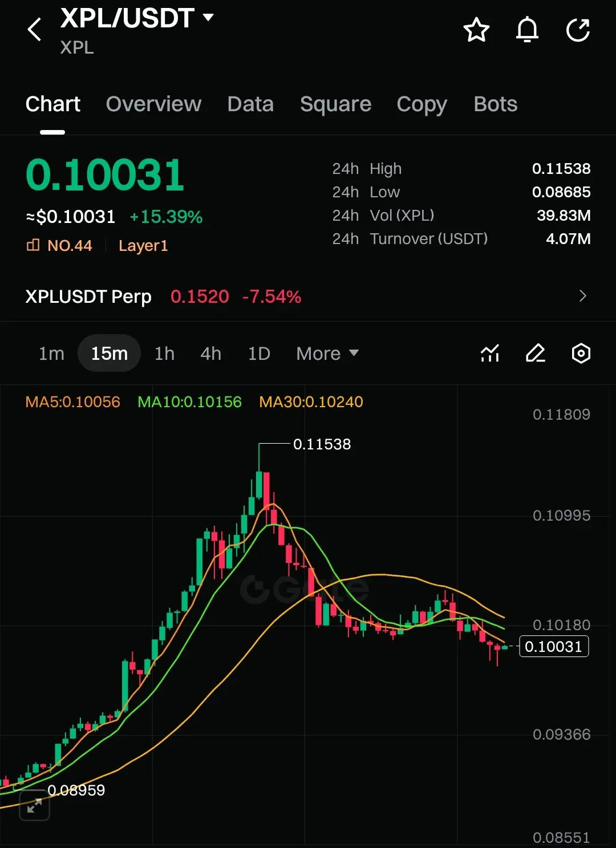The image size is (616, 848).
Task: Tap the 24h Low value 0.08685
Action: [x=561, y=192]
